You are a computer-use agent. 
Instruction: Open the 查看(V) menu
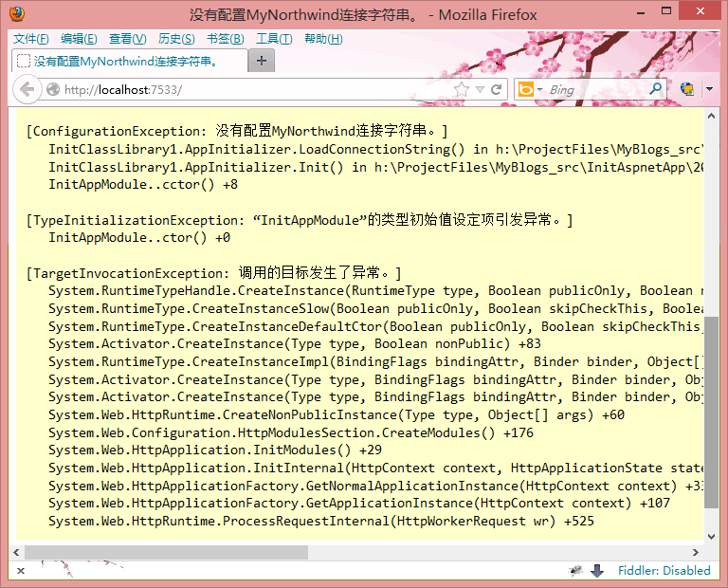pos(128,39)
